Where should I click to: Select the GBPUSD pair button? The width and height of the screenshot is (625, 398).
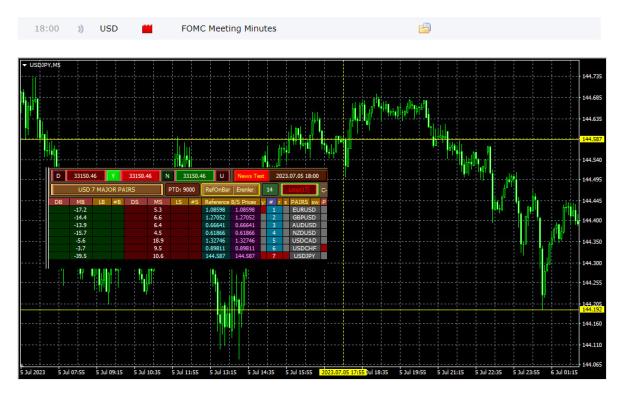tap(305, 218)
